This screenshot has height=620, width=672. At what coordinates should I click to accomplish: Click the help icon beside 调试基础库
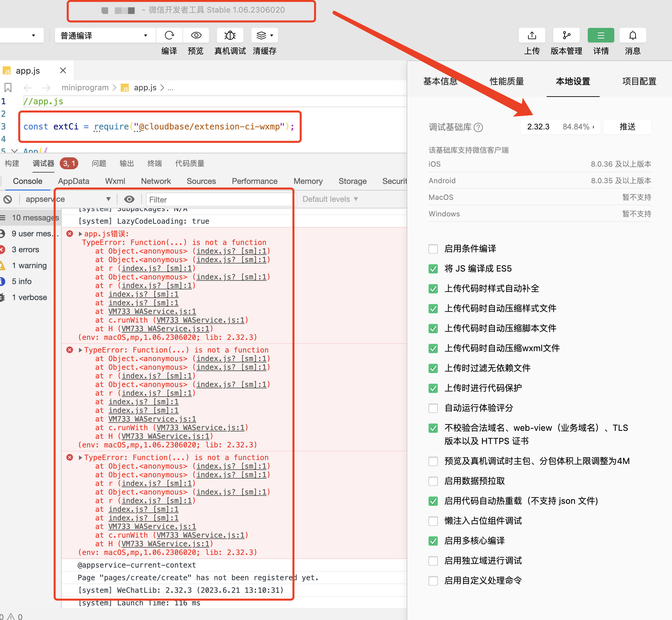tap(479, 127)
